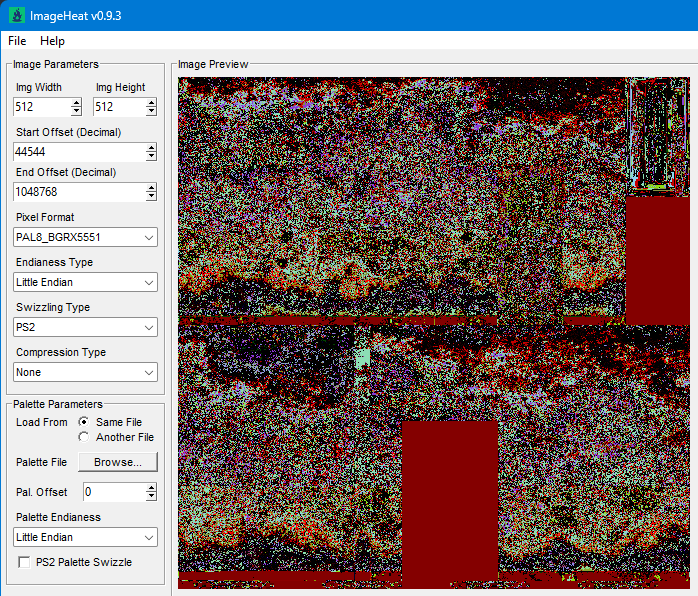This screenshot has height=596, width=698.
Task: Click the Browse... palette file button
Action: tap(118, 462)
